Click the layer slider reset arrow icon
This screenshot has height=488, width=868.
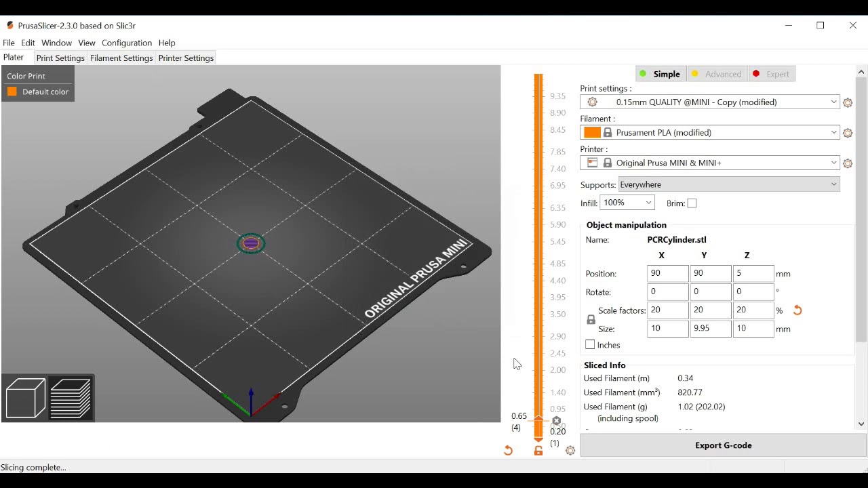click(508, 451)
